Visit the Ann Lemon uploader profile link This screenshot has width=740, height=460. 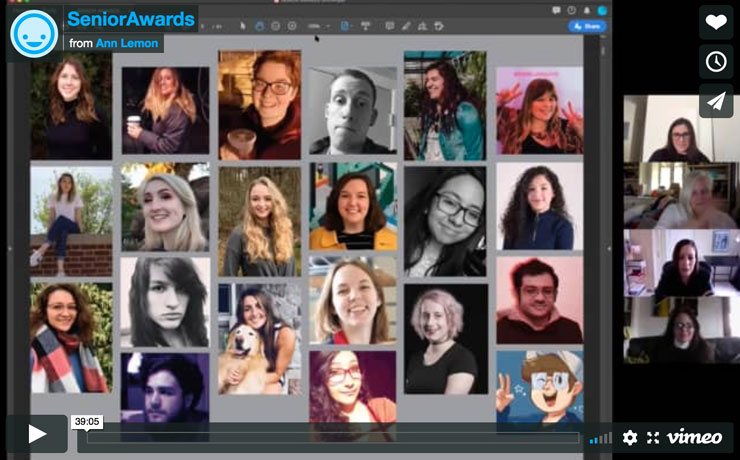coord(127,43)
